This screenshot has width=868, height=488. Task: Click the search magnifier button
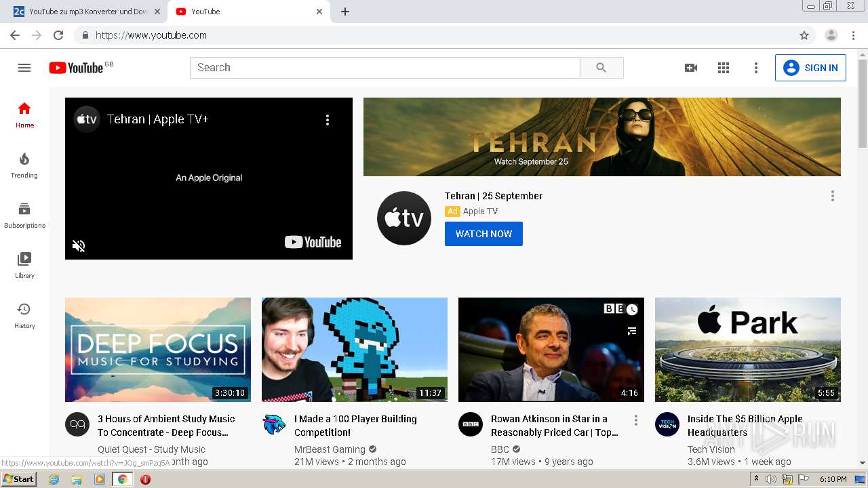pyautogui.click(x=601, y=68)
